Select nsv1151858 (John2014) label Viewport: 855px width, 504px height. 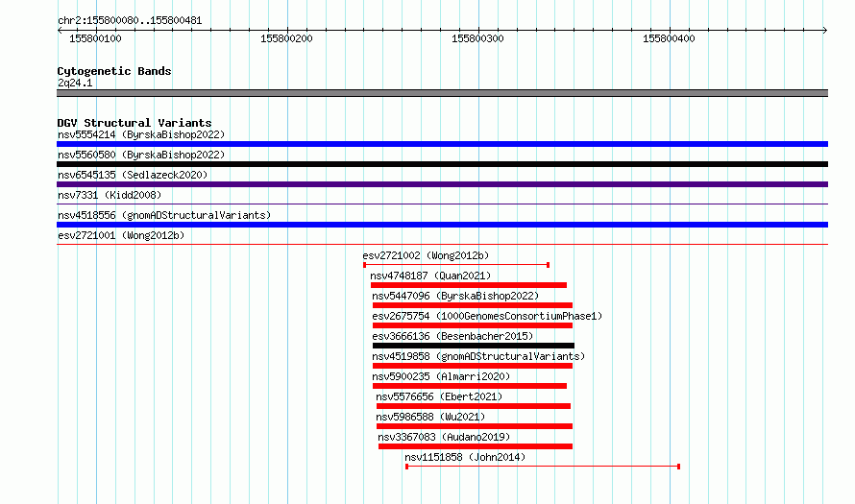tap(465, 457)
